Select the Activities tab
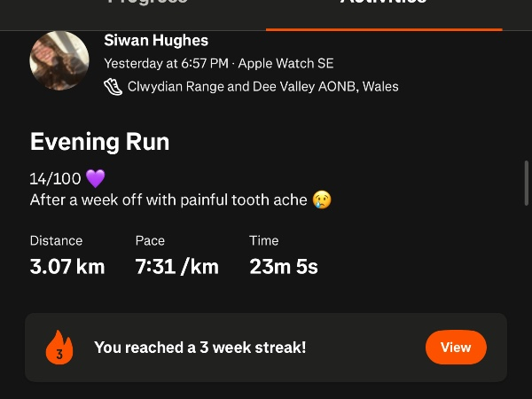532x399 pixels. point(383,4)
